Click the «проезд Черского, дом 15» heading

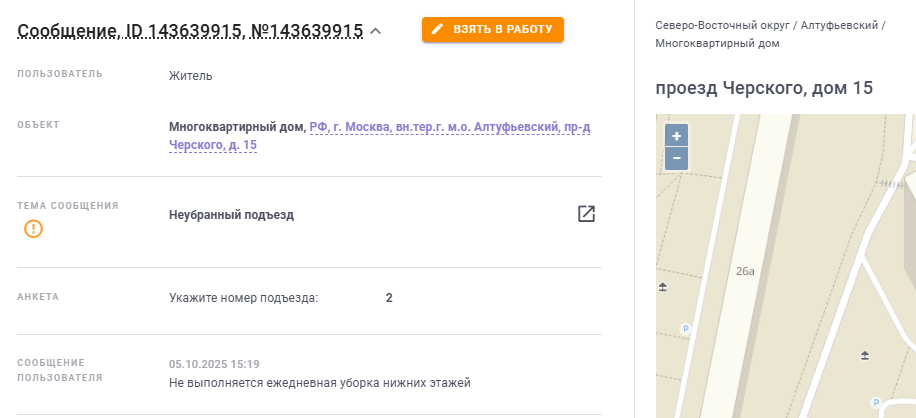[764, 88]
